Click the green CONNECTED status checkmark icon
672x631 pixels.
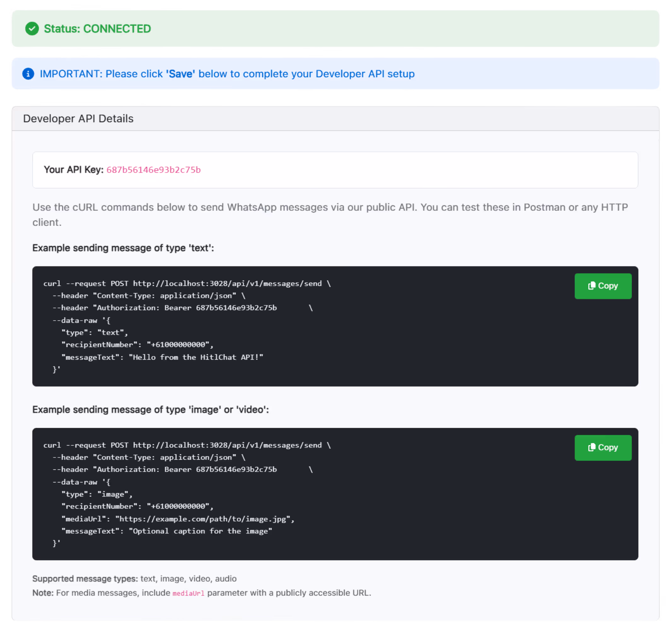coord(32,29)
